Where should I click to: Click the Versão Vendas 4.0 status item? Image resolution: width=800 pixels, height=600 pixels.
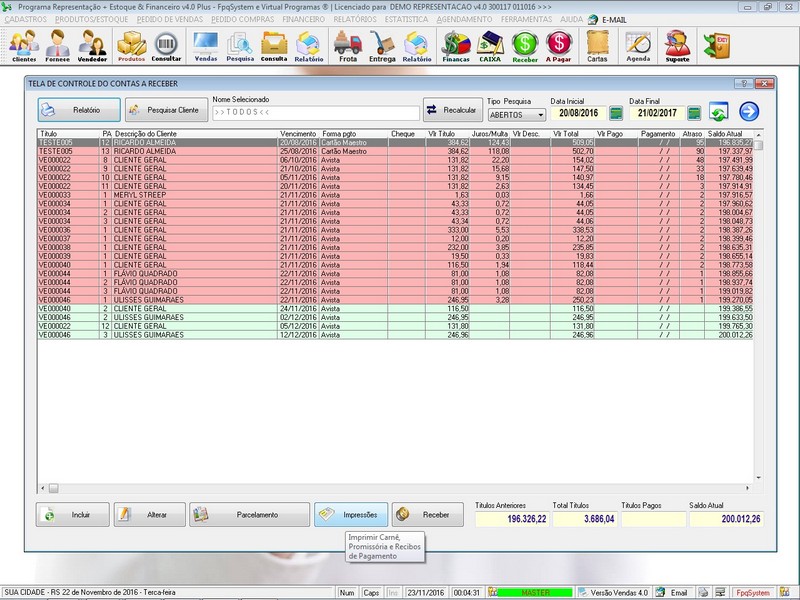click(614, 593)
